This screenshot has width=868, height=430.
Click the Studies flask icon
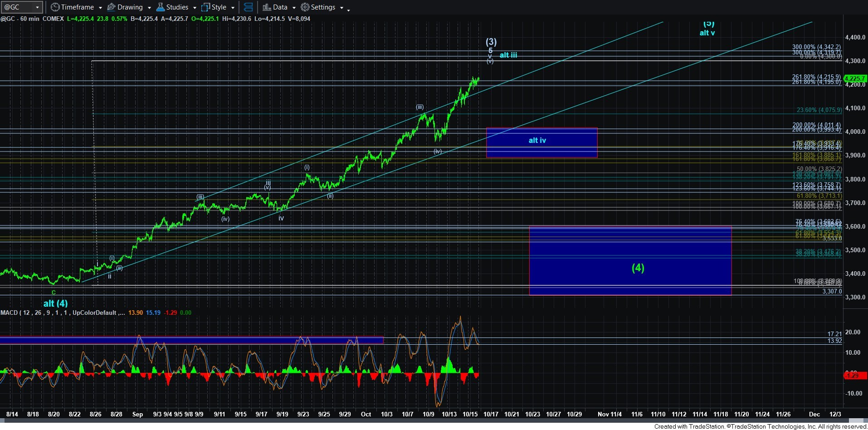point(160,7)
